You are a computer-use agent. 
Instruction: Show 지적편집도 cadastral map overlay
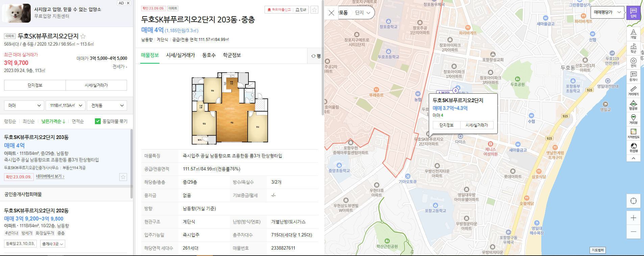[x=633, y=134]
